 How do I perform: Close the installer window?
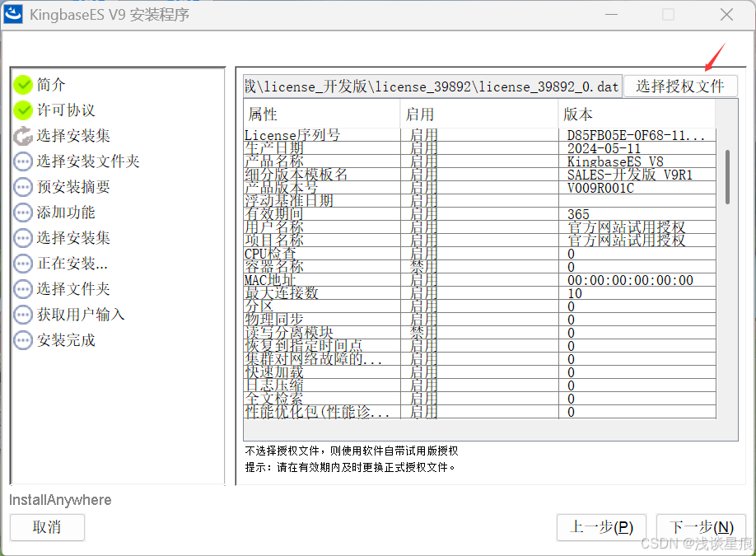click(x=726, y=15)
